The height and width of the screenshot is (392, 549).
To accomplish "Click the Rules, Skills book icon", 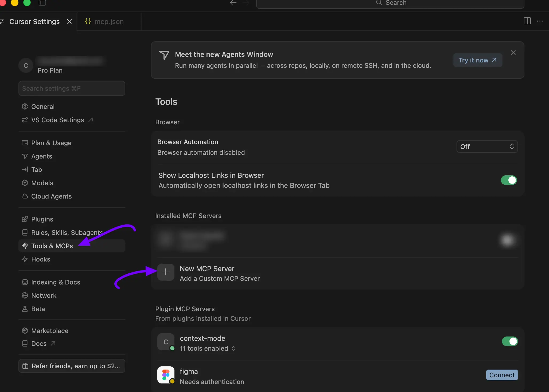I will click(25, 232).
